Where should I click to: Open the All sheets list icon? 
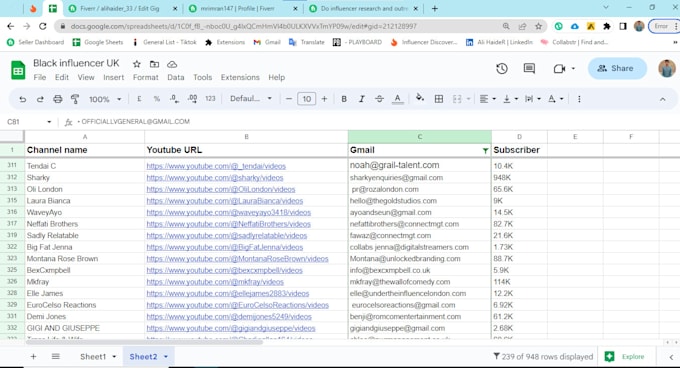[x=56, y=357]
